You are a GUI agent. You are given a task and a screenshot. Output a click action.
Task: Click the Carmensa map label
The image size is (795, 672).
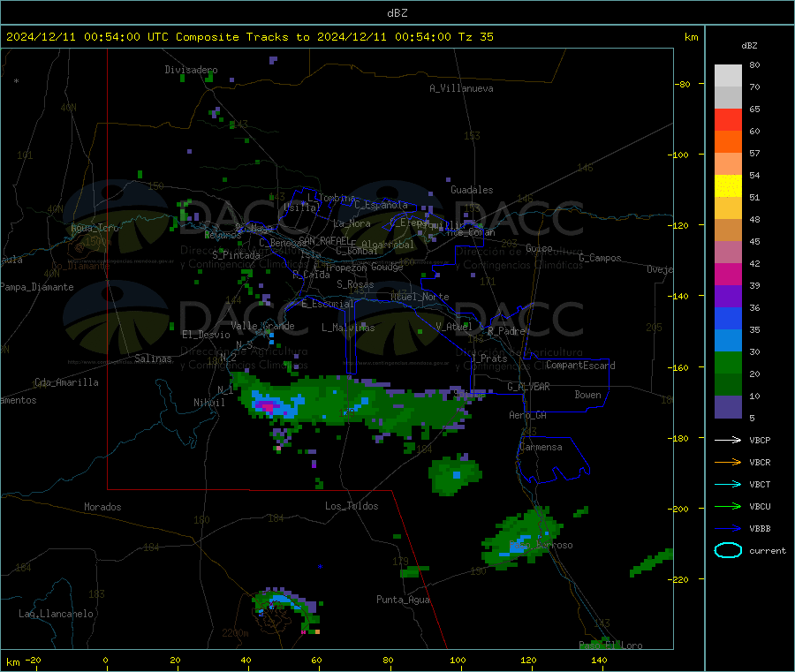541,447
